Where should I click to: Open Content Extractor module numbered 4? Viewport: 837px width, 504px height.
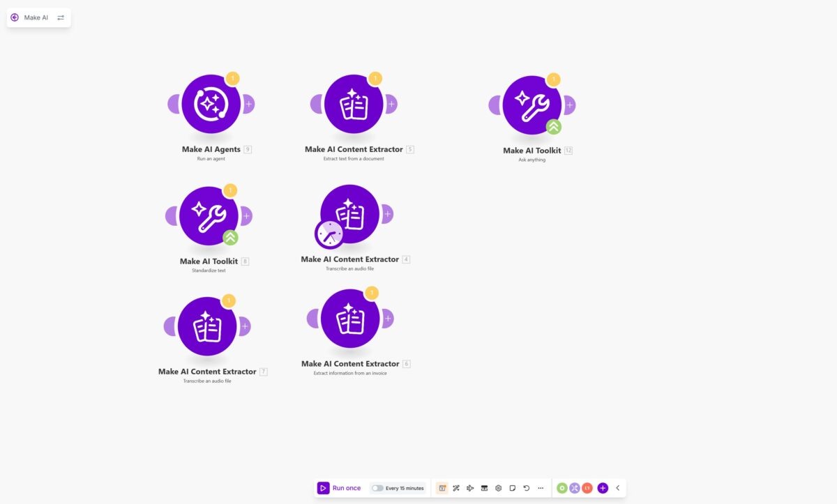(350, 214)
